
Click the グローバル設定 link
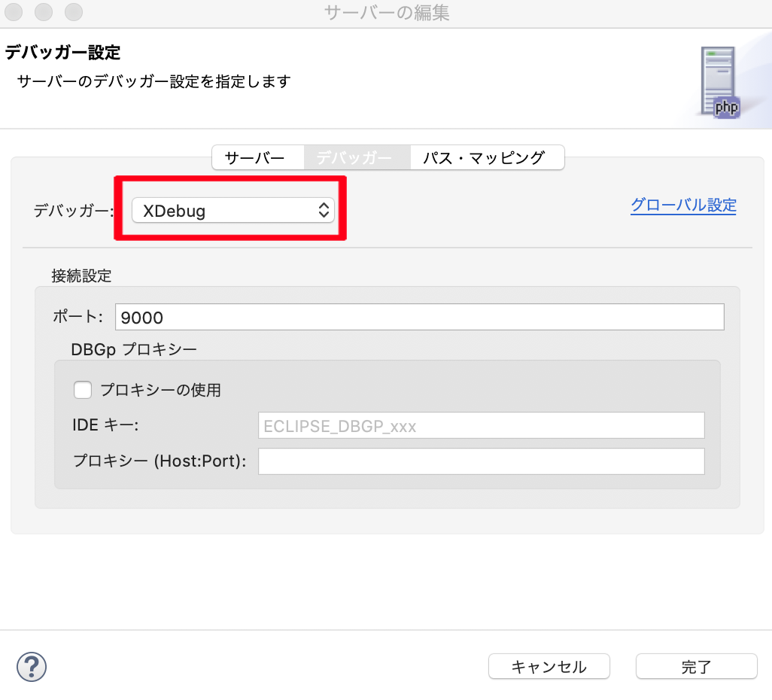click(683, 205)
